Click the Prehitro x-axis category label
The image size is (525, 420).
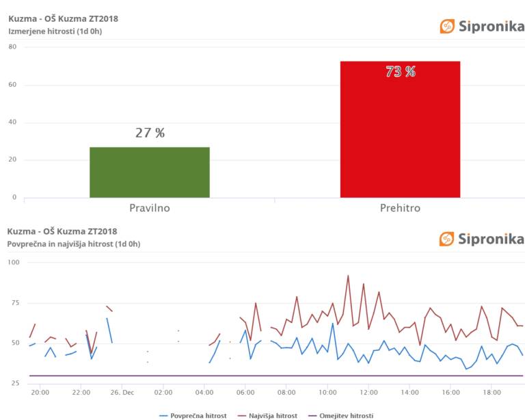[400, 208]
